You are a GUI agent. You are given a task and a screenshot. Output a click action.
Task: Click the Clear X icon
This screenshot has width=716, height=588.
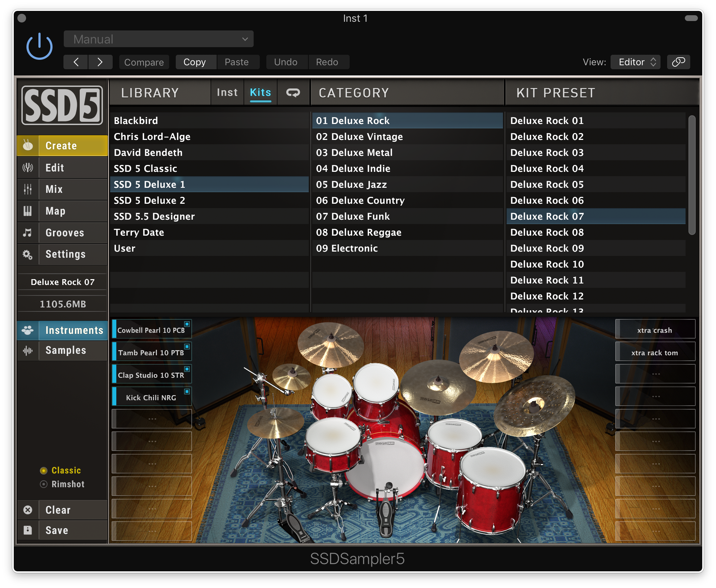pyautogui.click(x=28, y=510)
